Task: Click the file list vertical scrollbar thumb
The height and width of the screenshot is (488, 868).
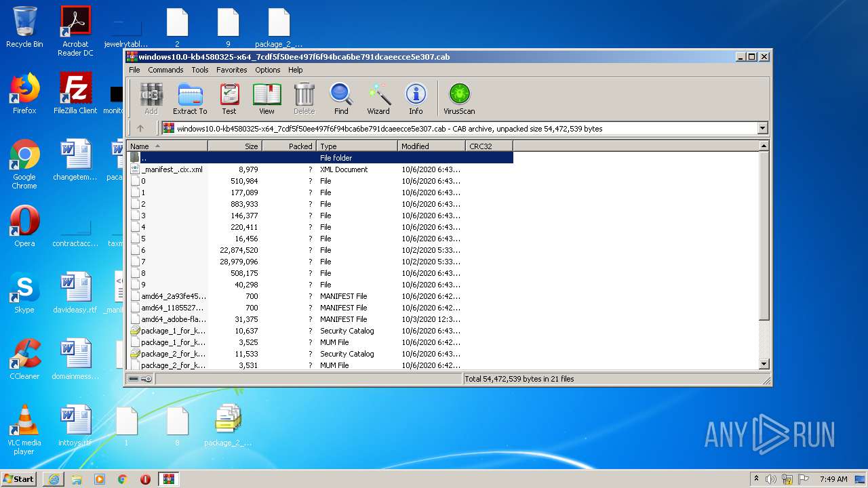Action: (x=764, y=235)
